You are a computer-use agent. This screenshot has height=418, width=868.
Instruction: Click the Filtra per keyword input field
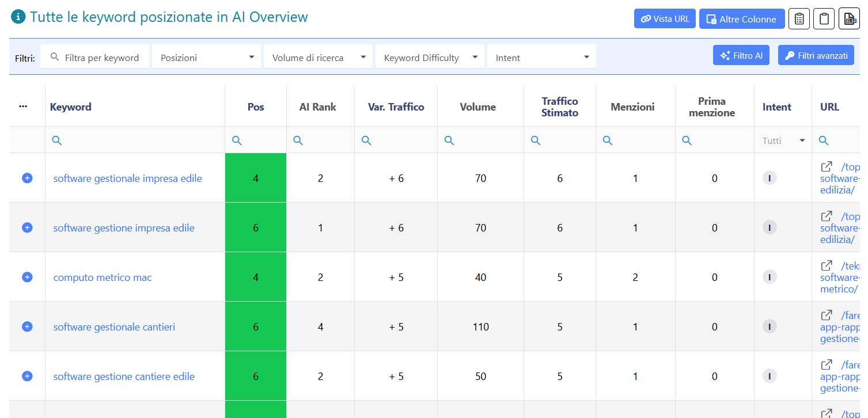[x=94, y=57]
